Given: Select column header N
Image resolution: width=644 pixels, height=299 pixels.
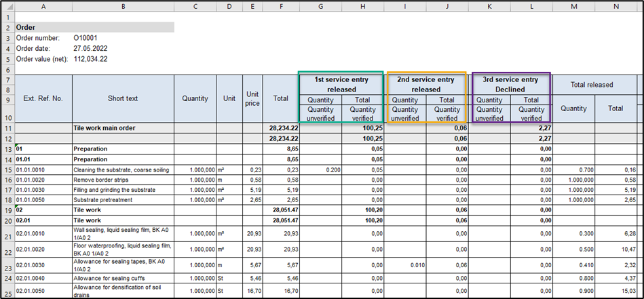Looking at the screenshot, I should pyautogui.click(x=615, y=6).
